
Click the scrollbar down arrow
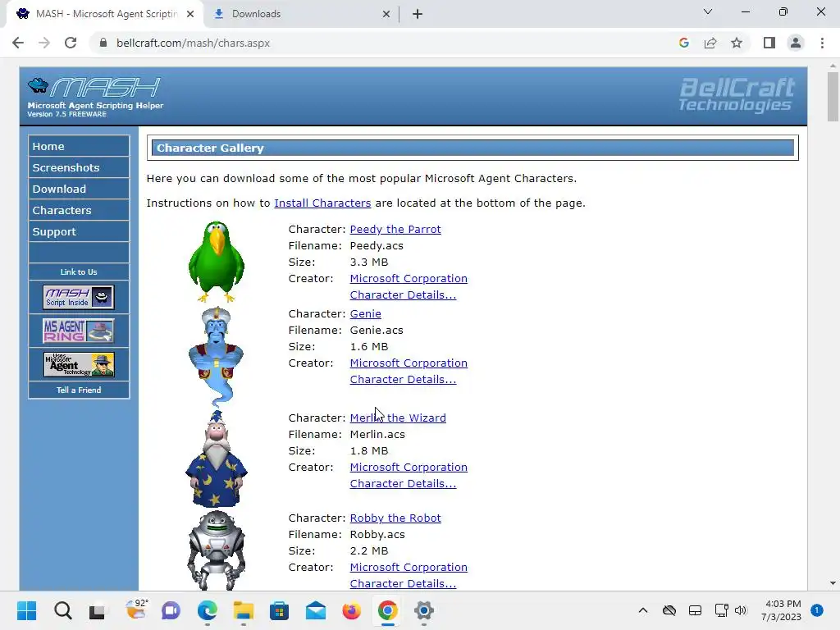[833, 583]
